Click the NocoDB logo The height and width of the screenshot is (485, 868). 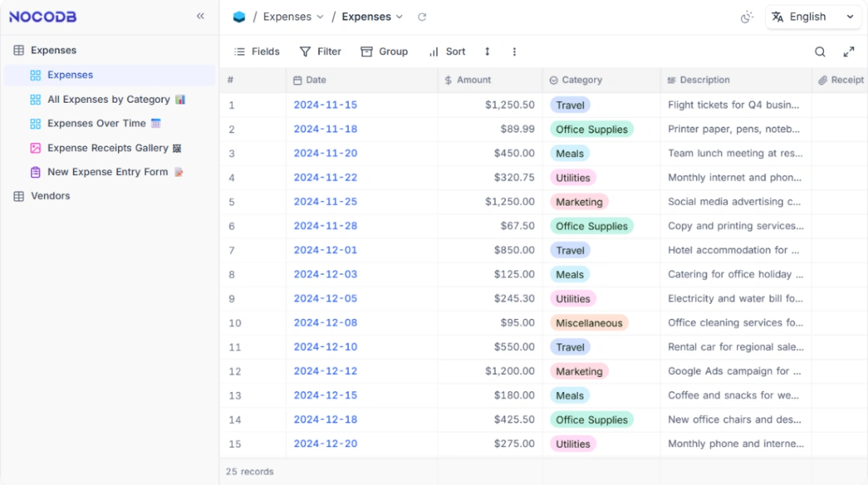tap(43, 16)
